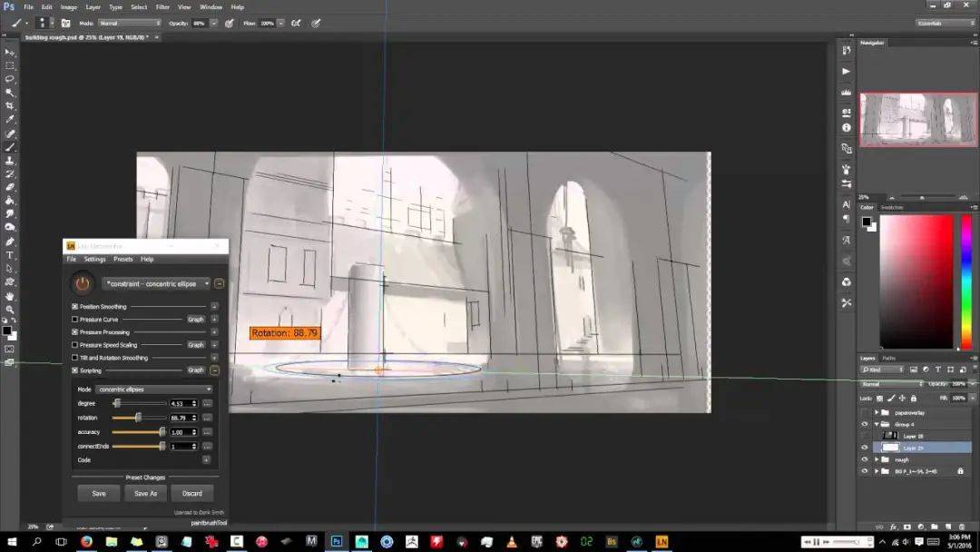
Task: Click the Navigator preview thumbnail
Action: (918, 119)
